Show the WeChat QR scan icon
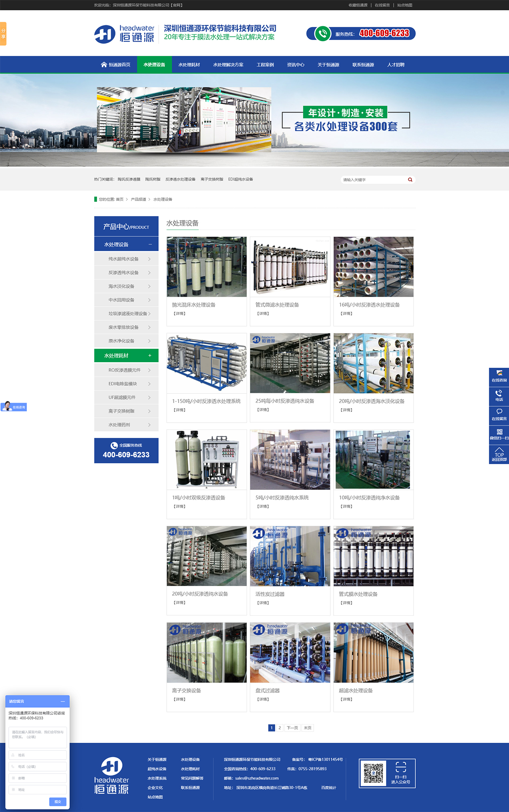509x812 pixels. click(499, 434)
